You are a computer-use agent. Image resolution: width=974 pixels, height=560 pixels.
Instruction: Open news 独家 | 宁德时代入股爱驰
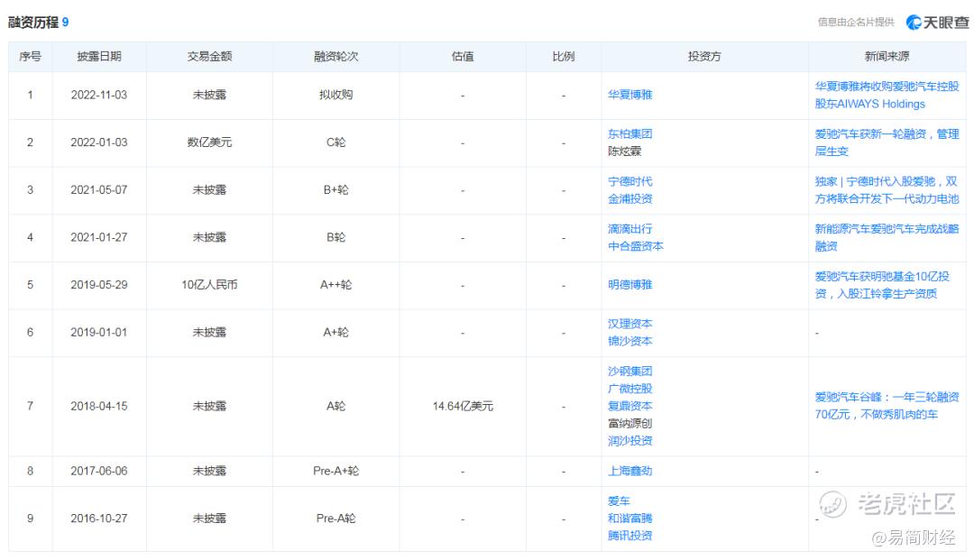[x=887, y=190]
